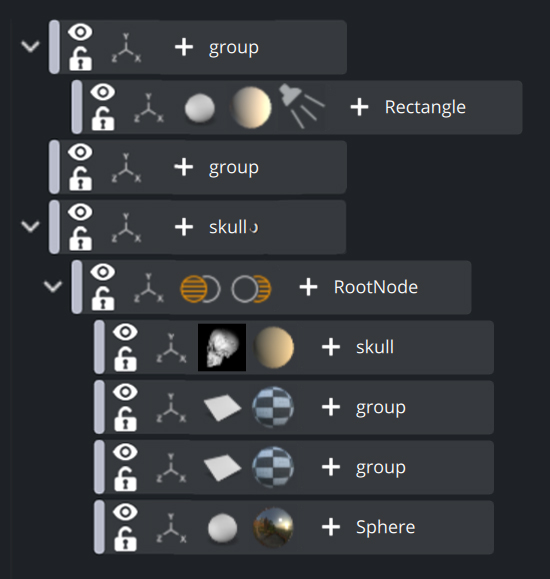
Task: Click the beige material swatch on skull
Action: (x=273, y=347)
